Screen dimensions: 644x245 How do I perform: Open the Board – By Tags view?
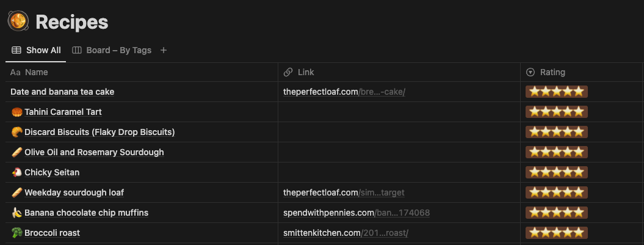112,50
